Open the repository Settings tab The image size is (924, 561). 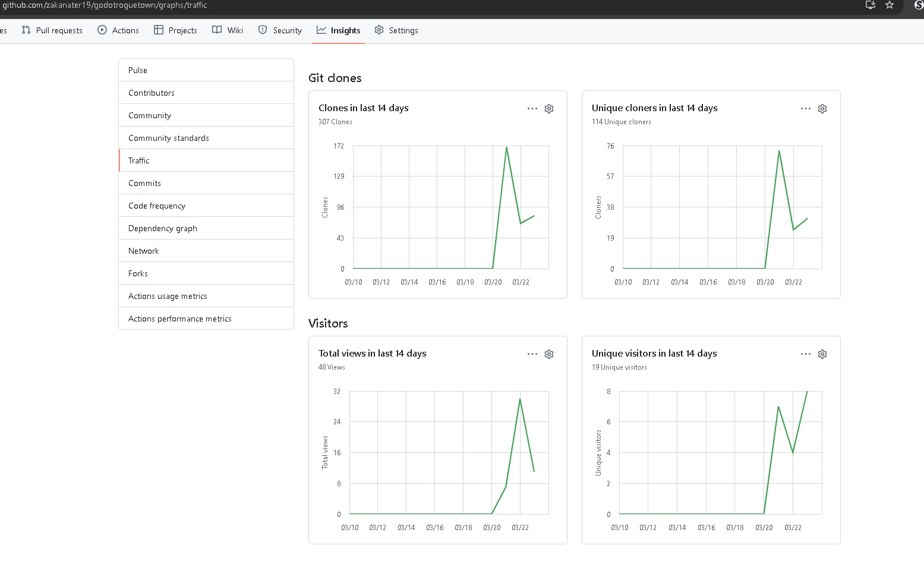[396, 30]
